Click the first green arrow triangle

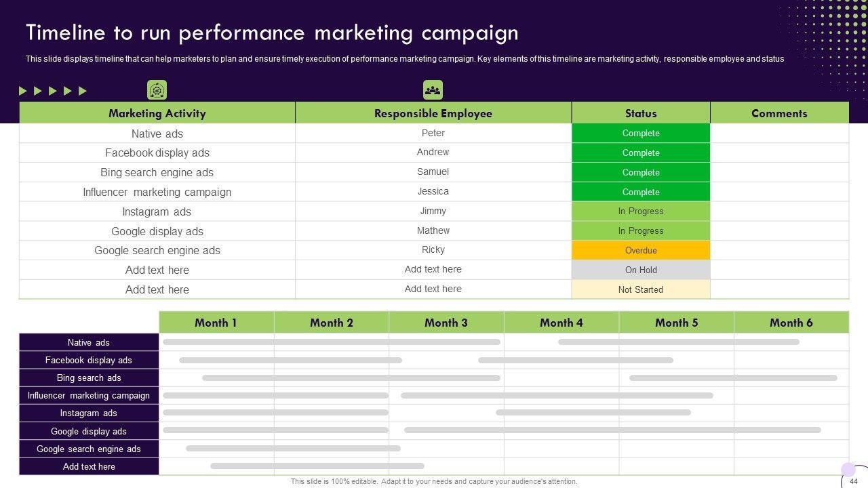tap(23, 91)
